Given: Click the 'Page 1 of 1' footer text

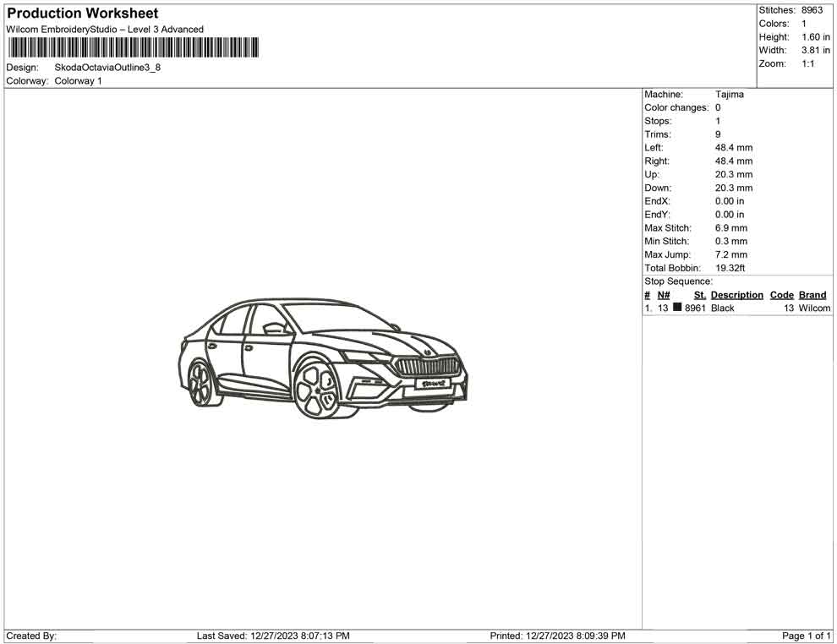Looking at the screenshot, I should [x=806, y=636].
